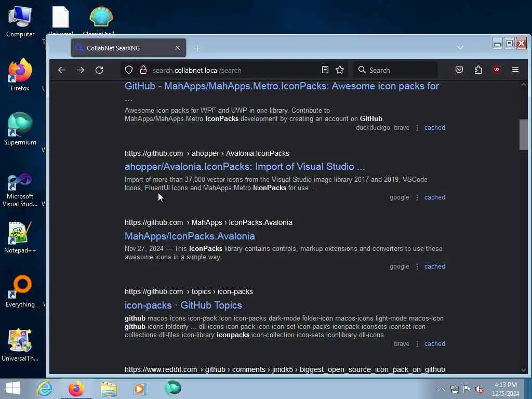Open File Explorer from the taskbar
The height and width of the screenshot is (399, 532).
pos(108,389)
